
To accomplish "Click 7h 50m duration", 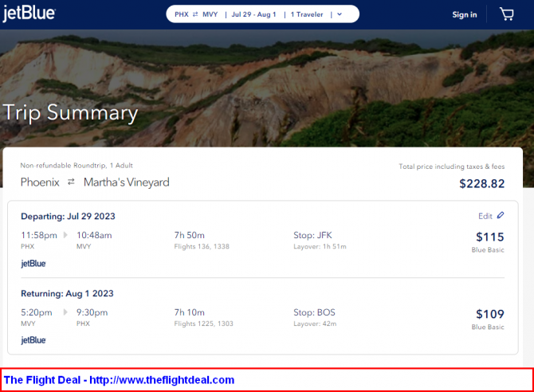I will [190, 235].
